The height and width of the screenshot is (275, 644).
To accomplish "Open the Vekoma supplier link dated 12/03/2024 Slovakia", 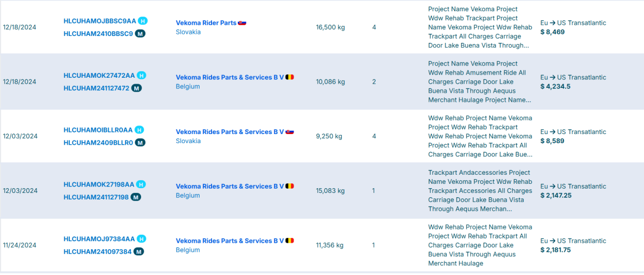I will [x=229, y=132].
